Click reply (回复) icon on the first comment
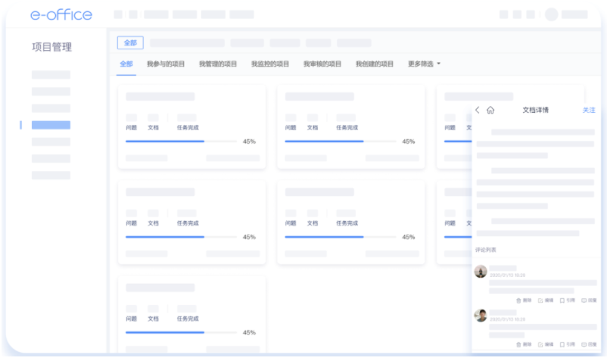607x364 pixels. coord(588,300)
